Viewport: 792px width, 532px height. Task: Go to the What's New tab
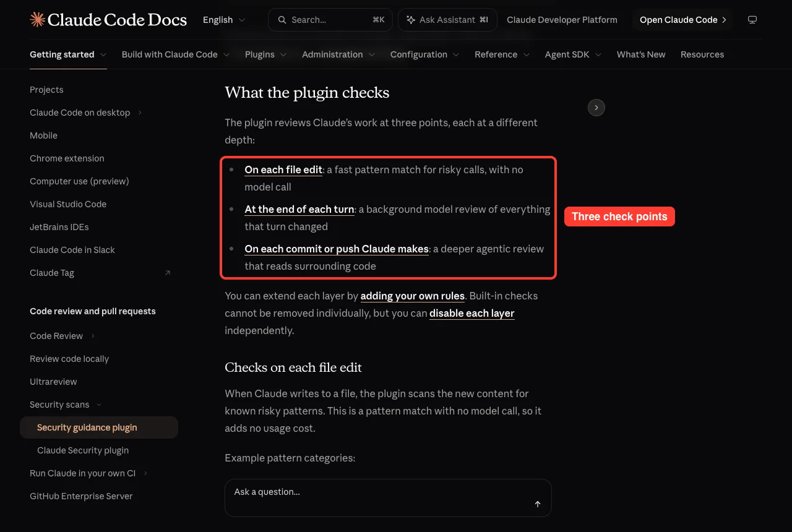click(641, 54)
